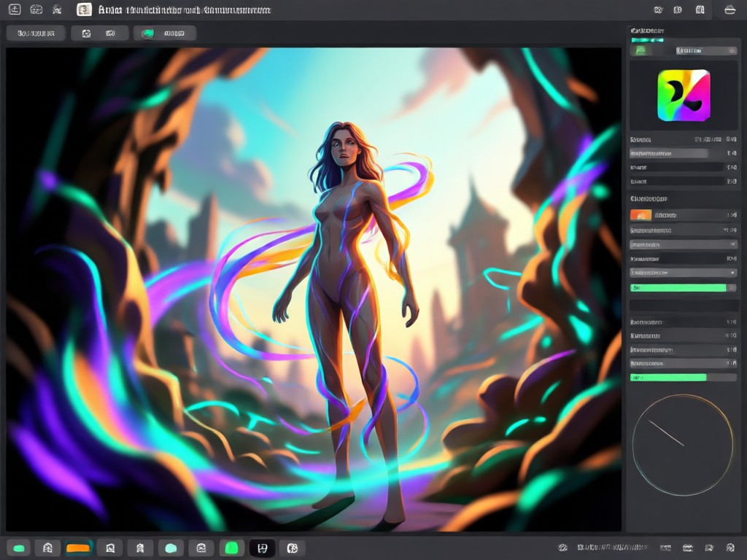Toggle the bright green square button in the bottom bar
The image size is (747, 560).
(x=231, y=548)
